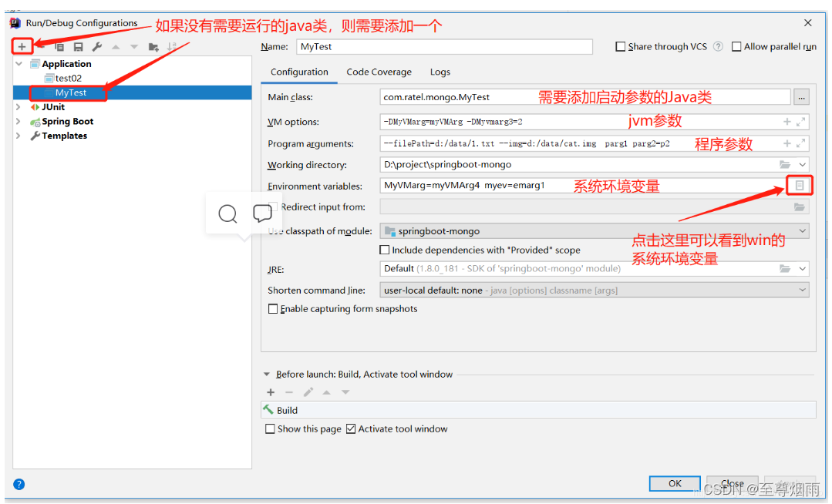
Task: Open Shorten command line dropdown
Action: 802,290
